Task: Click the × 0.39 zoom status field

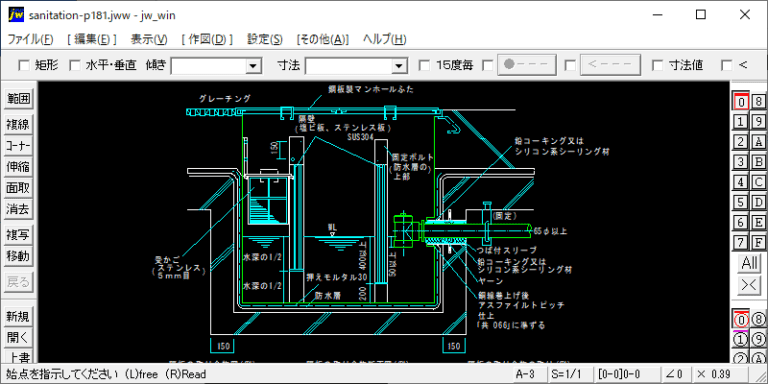Action: point(720,374)
